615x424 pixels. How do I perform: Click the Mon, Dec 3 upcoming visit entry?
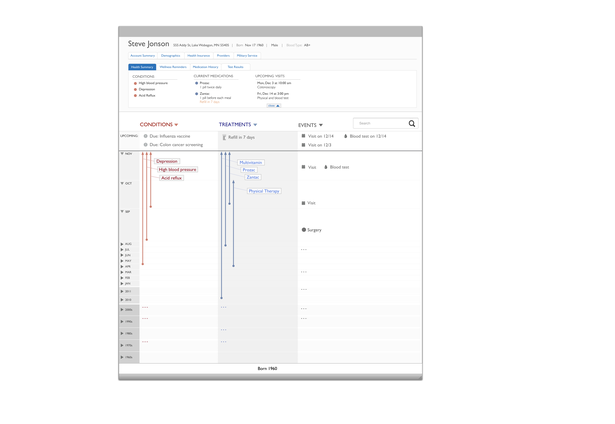click(274, 85)
